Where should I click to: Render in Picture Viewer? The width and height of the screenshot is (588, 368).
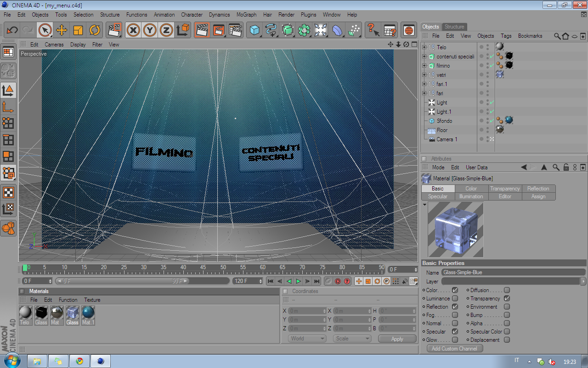click(219, 30)
